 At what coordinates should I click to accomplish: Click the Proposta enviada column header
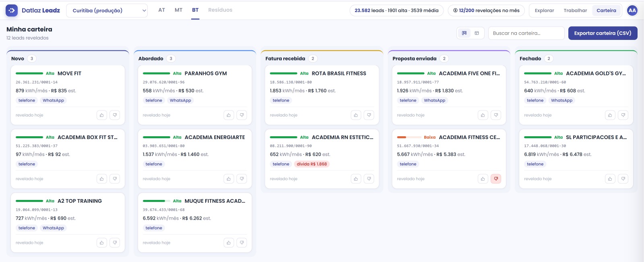tap(415, 59)
